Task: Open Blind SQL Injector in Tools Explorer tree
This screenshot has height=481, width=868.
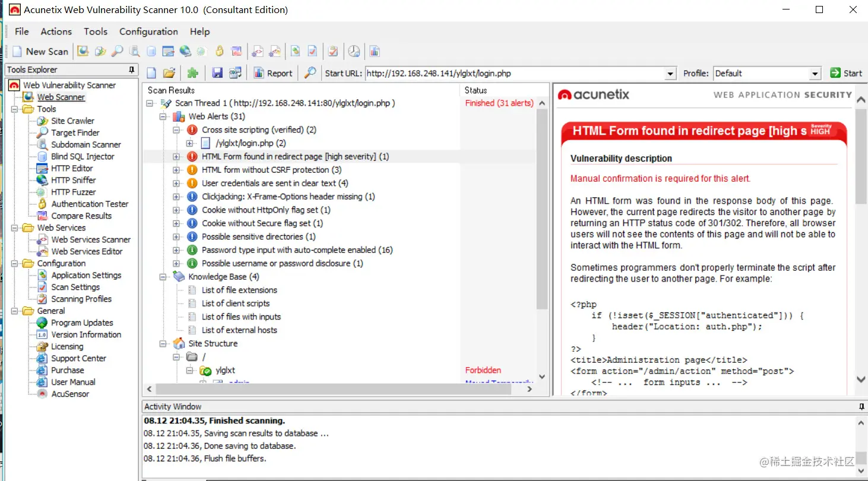Action: tap(83, 156)
